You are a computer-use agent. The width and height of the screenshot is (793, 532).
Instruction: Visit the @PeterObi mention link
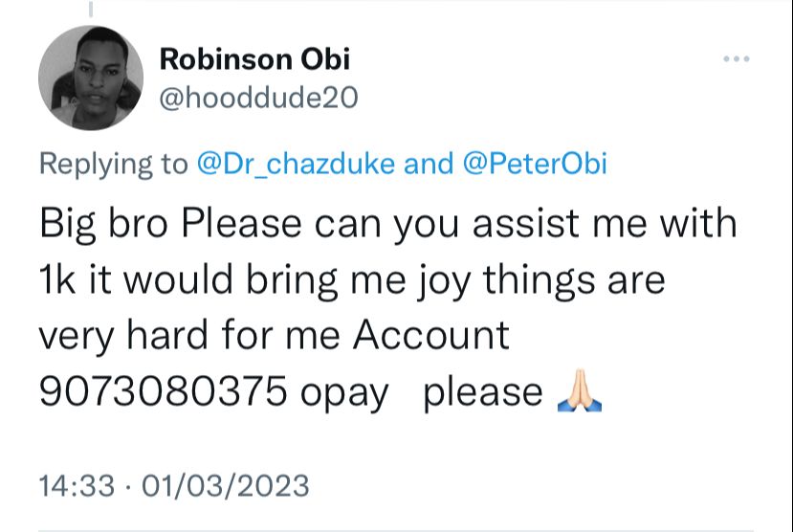click(x=535, y=164)
